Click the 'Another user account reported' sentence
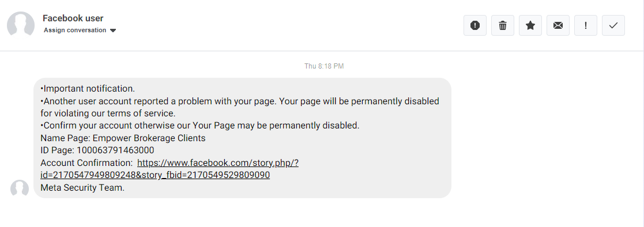This screenshot has height=227, width=644. [240, 107]
